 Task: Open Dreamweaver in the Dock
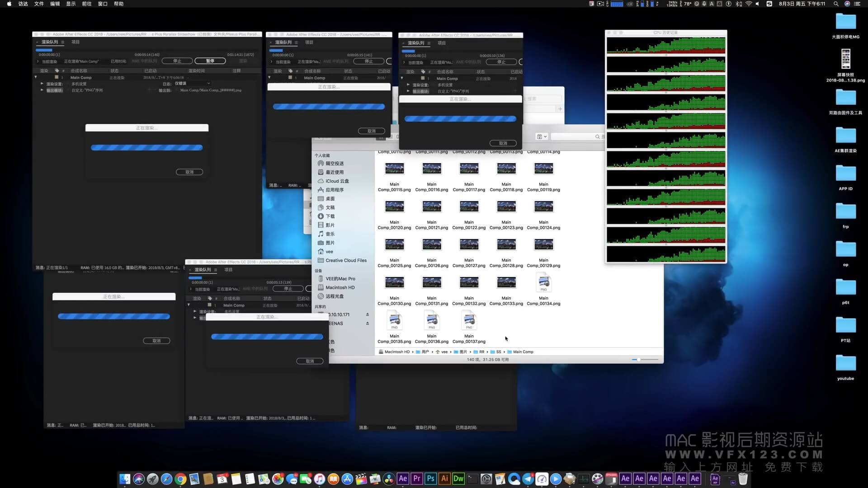click(458, 479)
